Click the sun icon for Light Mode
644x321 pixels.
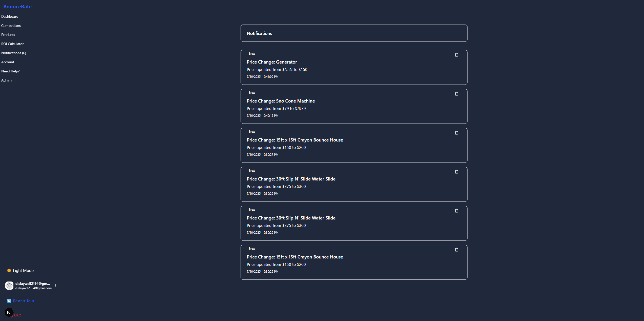pos(9,270)
